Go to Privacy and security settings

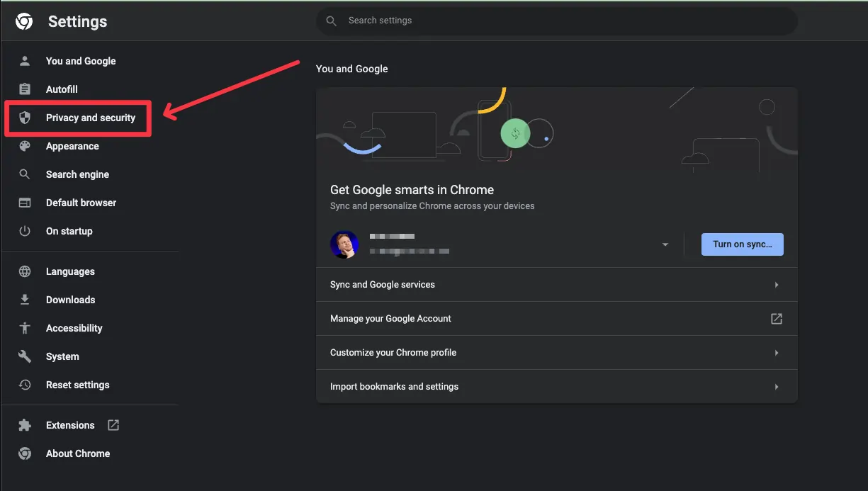point(89,118)
